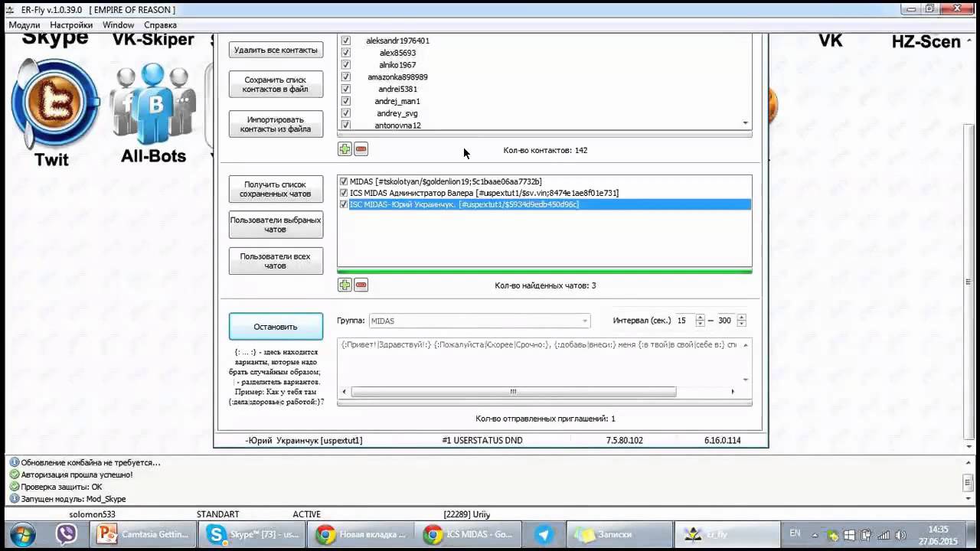
Task: Switch to the Skype taskbar window
Action: click(x=253, y=534)
